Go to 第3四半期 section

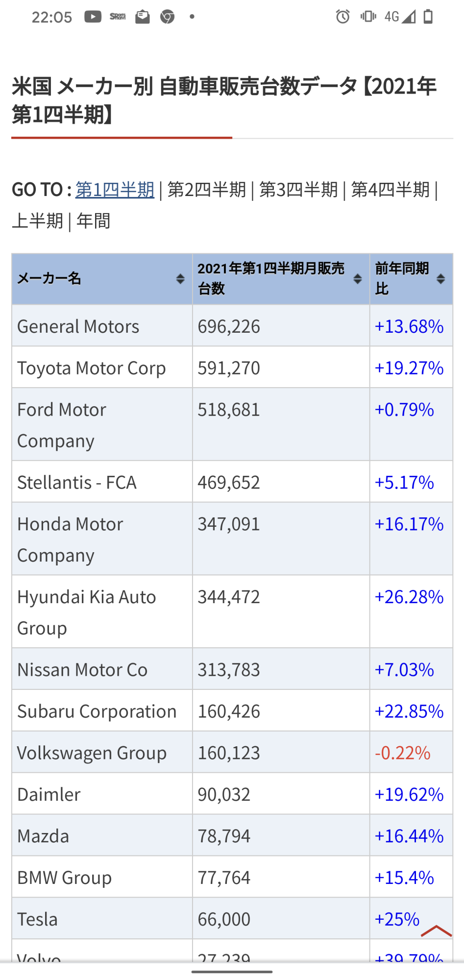(298, 190)
